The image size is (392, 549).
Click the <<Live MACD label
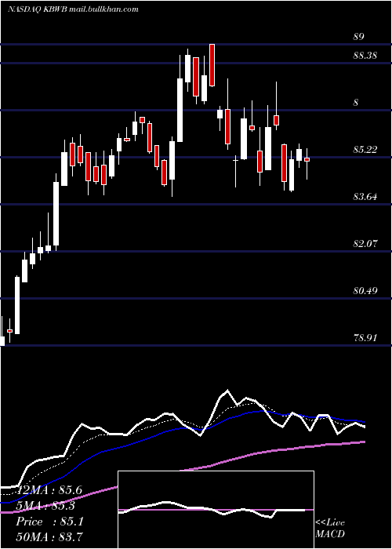330,528
